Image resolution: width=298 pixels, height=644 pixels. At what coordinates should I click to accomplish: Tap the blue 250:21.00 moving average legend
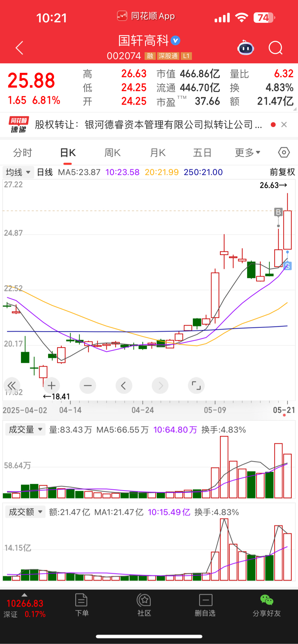203,172
